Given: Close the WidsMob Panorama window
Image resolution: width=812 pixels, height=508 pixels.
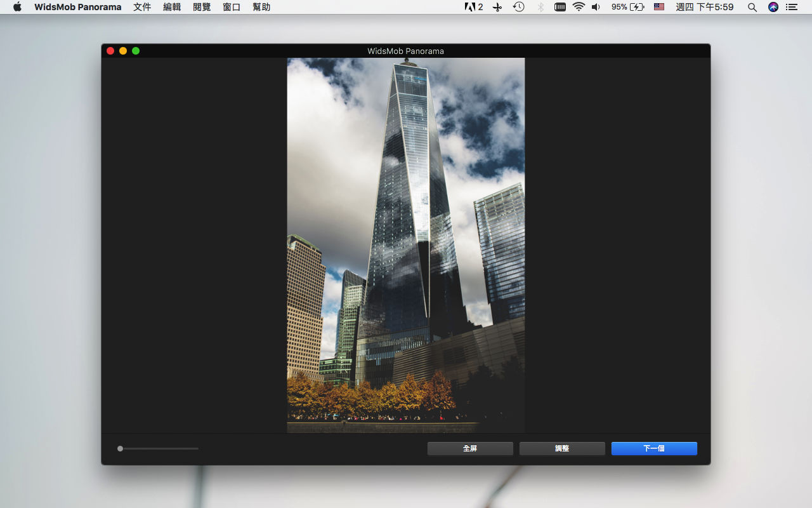Looking at the screenshot, I should (110, 51).
